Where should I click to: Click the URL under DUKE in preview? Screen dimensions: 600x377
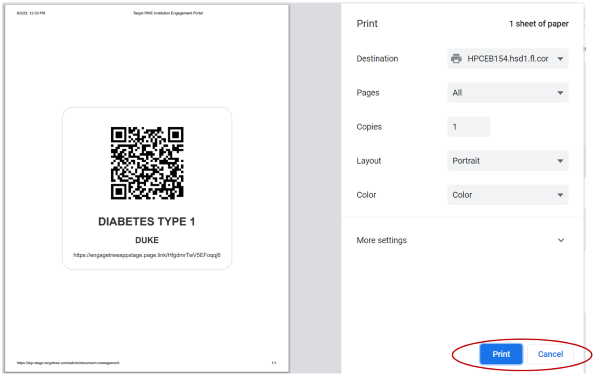coord(147,255)
